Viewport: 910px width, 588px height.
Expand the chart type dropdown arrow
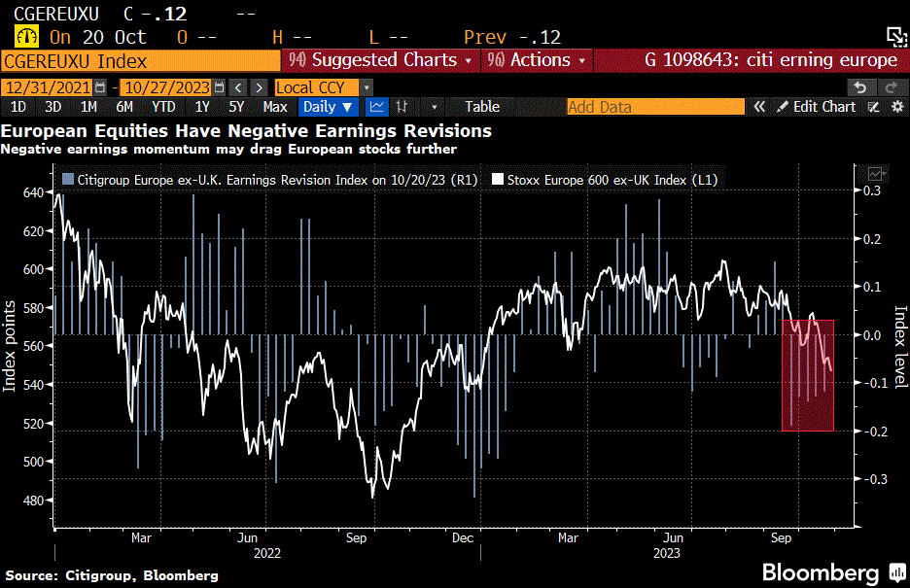click(x=434, y=107)
